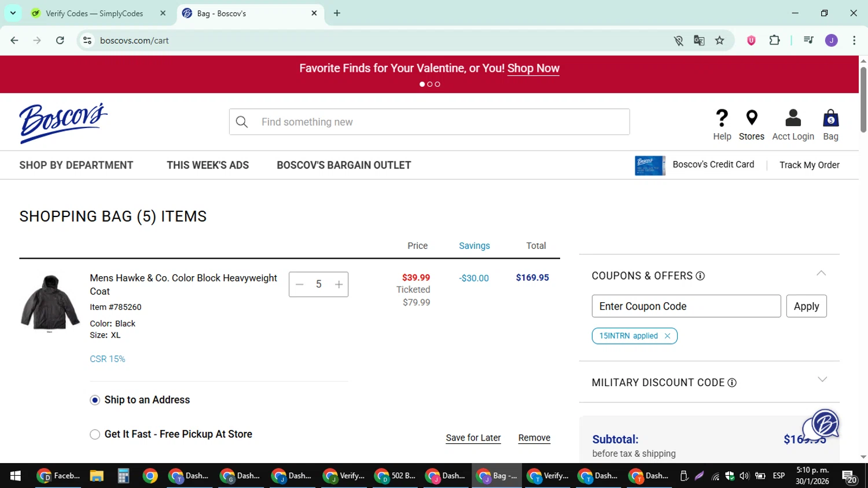Click the search magnifier icon

(x=242, y=122)
